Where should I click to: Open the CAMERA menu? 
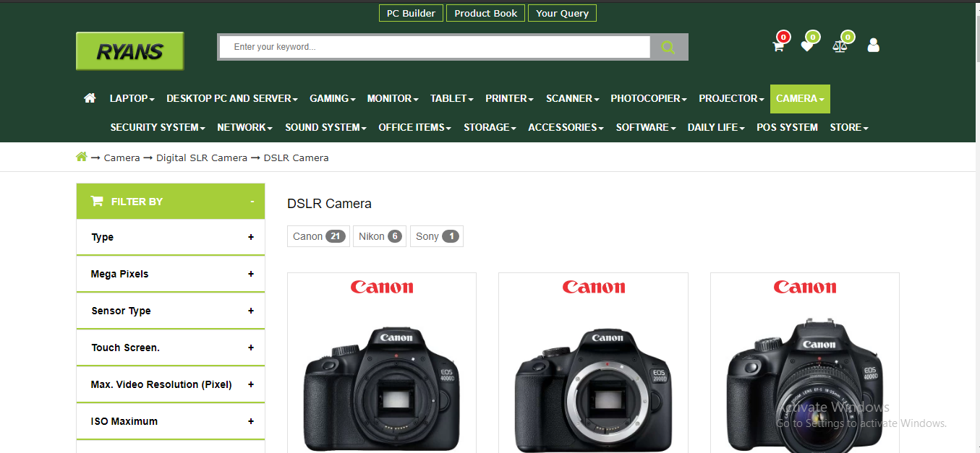798,98
